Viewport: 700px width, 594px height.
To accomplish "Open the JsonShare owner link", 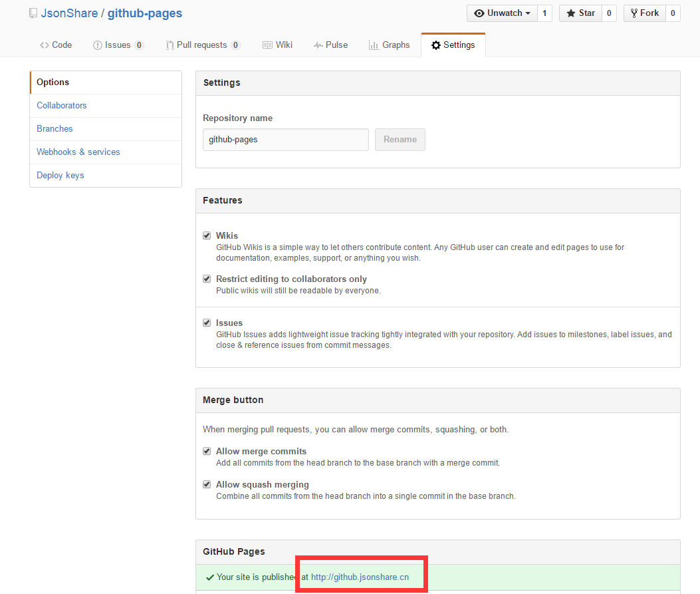I will pos(69,13).
